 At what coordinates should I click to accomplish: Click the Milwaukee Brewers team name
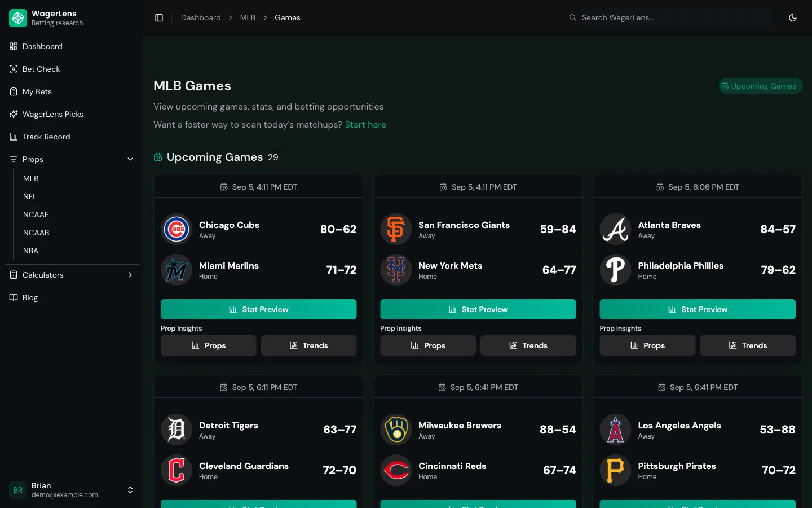click(x=460, y=426)
